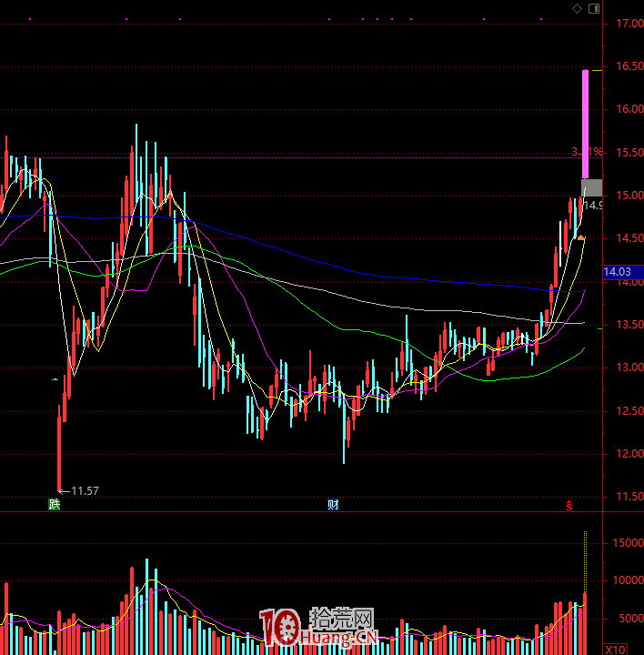644x655 pixels.
Task: Open the blue 财 financial report marker
Action: (333, 505)
